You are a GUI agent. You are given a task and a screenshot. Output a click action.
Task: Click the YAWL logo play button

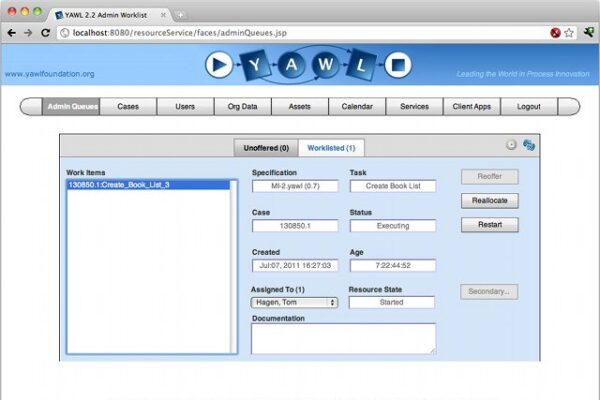coord(218,66)
